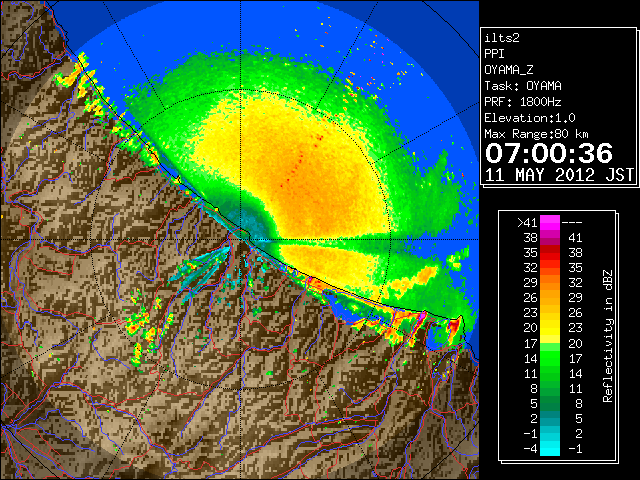Image resolution: width=640 pixels, height=480 pixels.
Task: Click the bright green 14–17 dBZ legend band
Action: point(549,358)
